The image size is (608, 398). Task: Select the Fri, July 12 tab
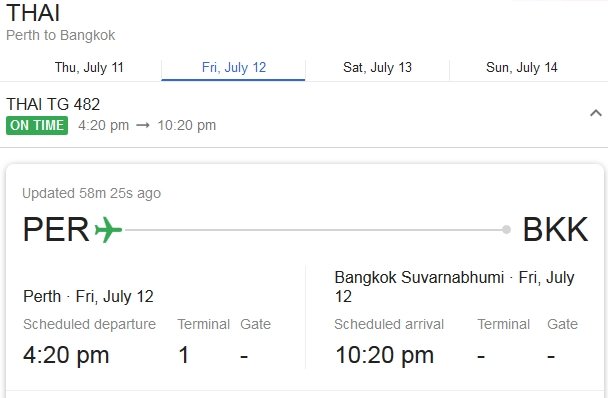pos(233,67)
